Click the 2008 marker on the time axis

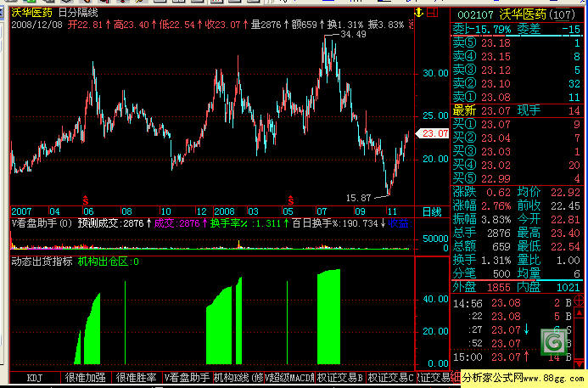(x=224, y=211)
